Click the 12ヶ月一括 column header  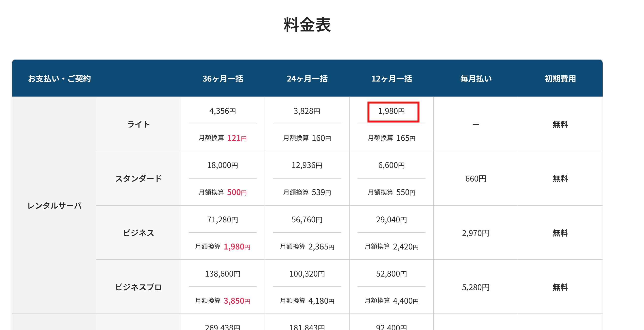392,79
